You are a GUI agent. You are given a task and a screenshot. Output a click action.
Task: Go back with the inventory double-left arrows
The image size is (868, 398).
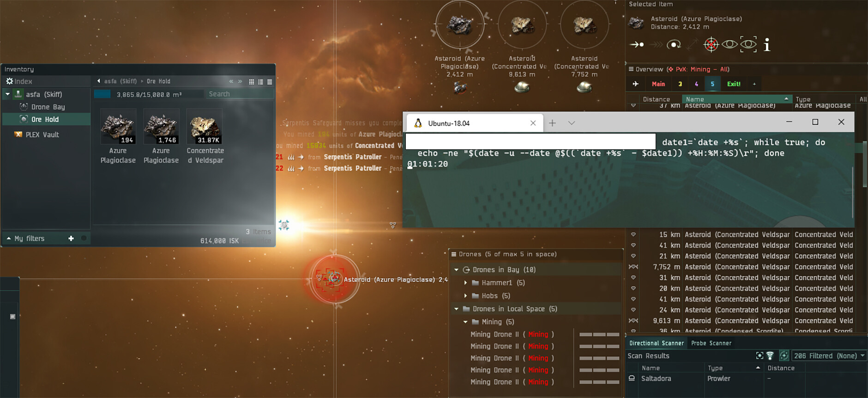tap(231, 81)
